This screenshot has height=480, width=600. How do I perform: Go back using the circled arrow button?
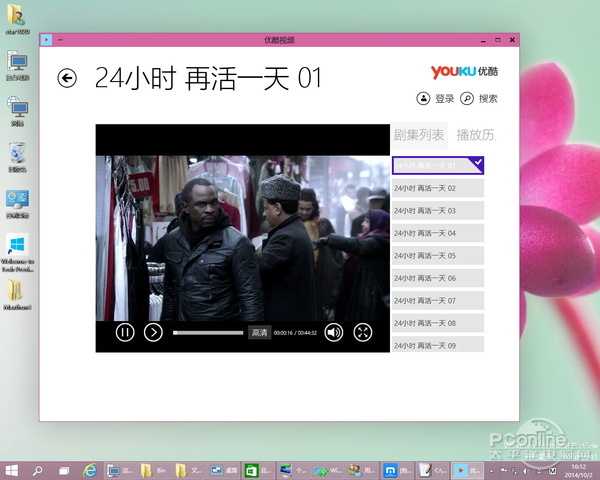67,78
